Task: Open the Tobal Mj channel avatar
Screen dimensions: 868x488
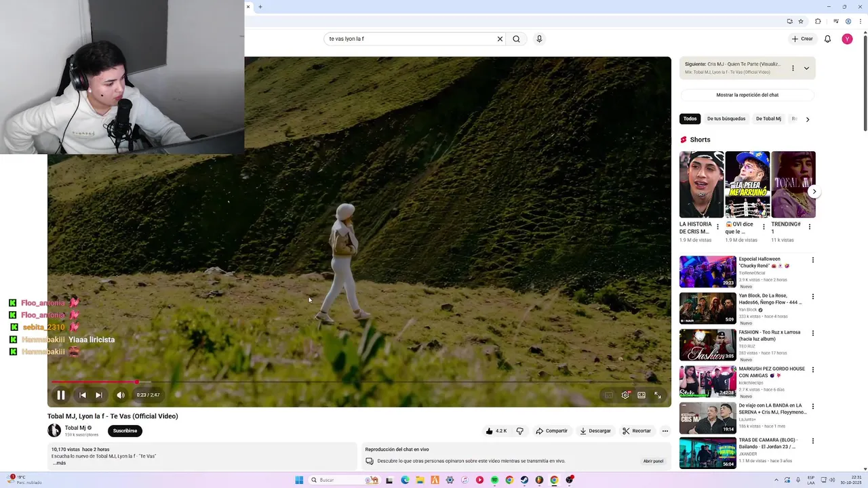Action: coord(54,430)
